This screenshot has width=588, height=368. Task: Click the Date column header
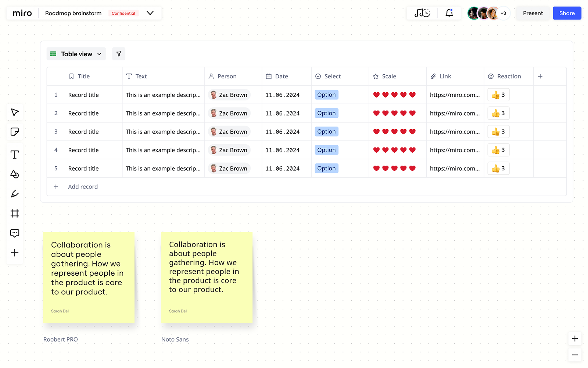[x=282, y=77]
